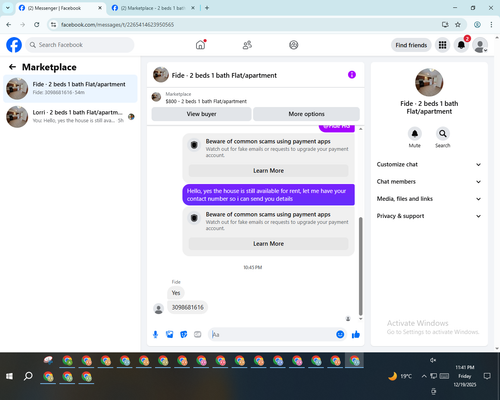Viewport: 500px width, 400px height.
Task: Open Windows taskbar search
Action: pyautogui.click(x=28, y=376)
